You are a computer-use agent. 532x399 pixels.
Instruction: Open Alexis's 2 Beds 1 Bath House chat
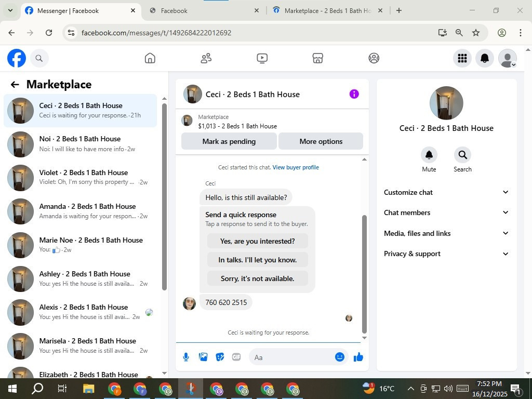[x=81, y=312]
